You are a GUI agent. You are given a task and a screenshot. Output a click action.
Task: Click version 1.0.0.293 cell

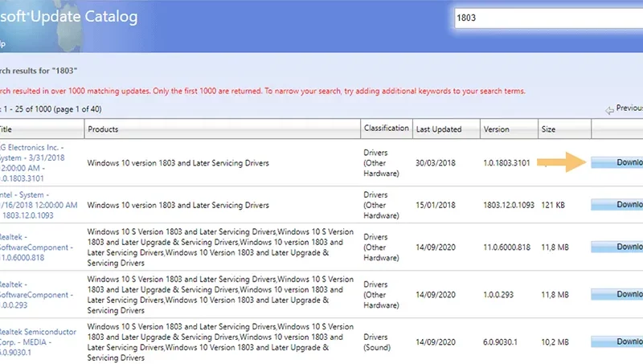[498, 295]
